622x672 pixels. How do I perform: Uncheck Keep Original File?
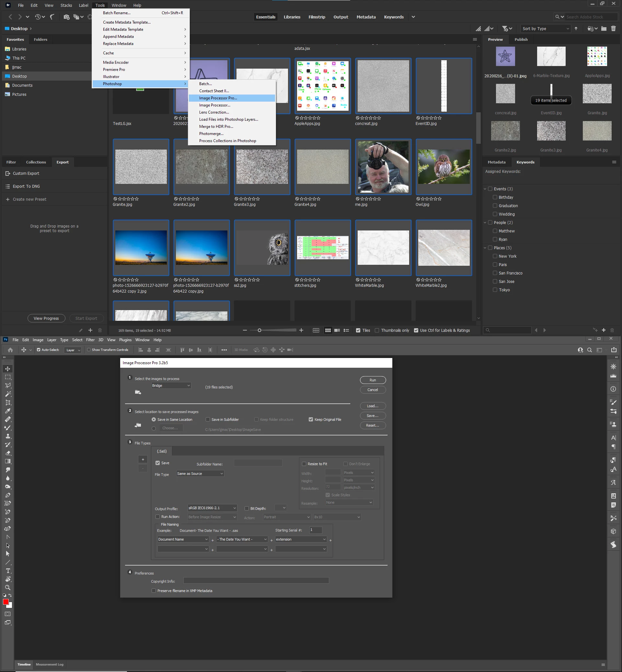click(x=311, y=420)
